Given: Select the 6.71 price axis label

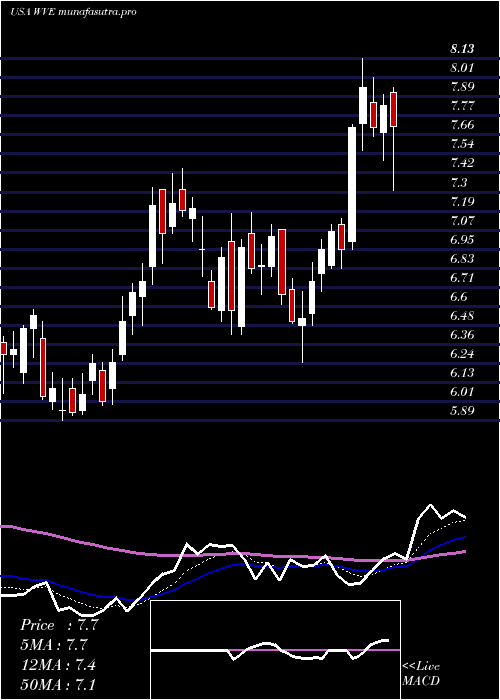Looking at the screenshot, I should pos(462,278).
